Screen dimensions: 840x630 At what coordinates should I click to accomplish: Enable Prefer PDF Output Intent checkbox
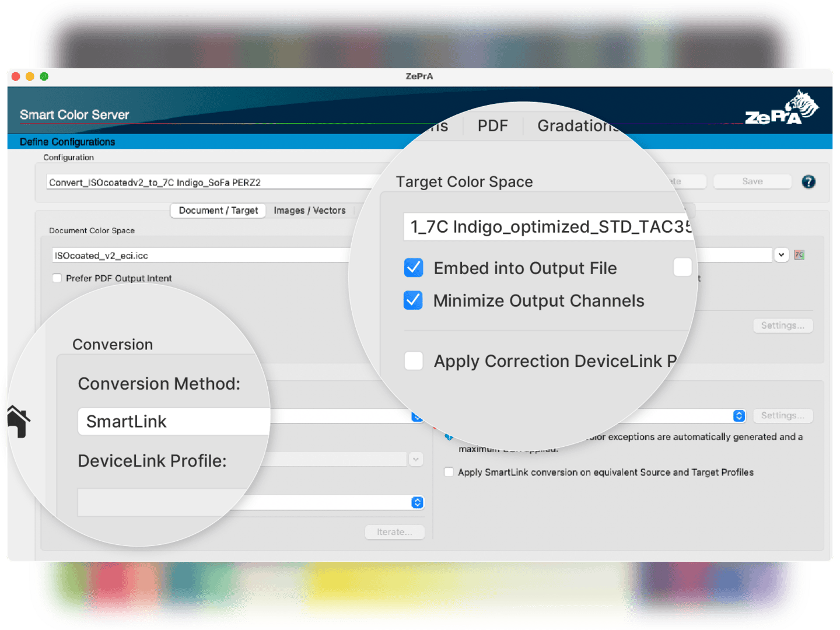[x=57, y=278]
